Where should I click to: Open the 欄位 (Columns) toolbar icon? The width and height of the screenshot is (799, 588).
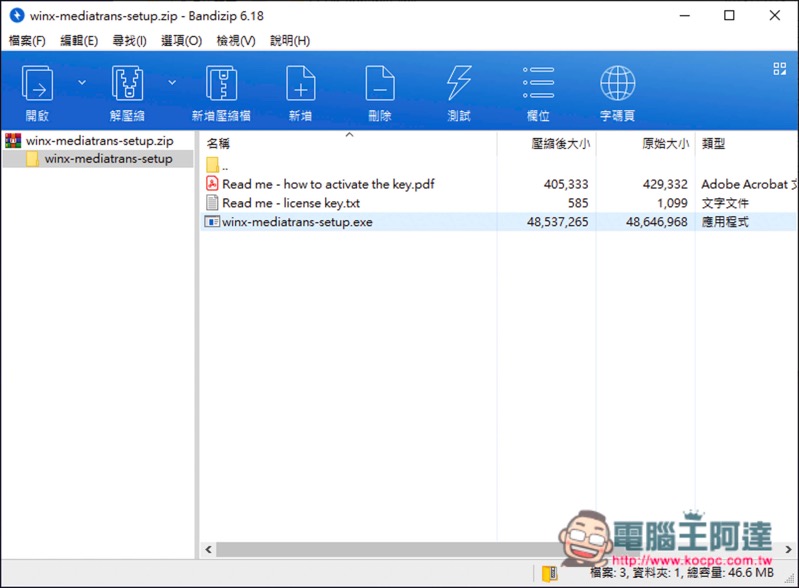(538, 83)
